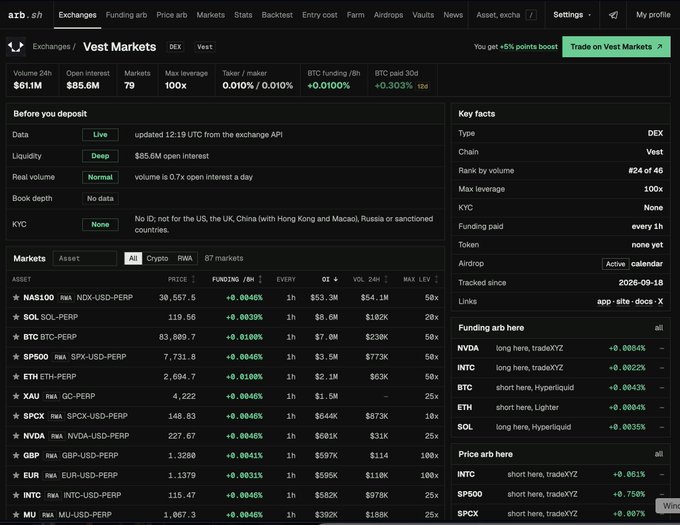Screen dimensions: 680x525
Task: Open the Airdrops tab
Action: 388,15
